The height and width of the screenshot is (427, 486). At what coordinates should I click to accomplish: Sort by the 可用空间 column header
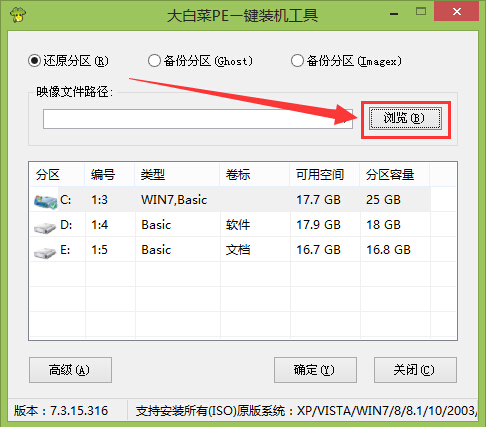(325, 175)
